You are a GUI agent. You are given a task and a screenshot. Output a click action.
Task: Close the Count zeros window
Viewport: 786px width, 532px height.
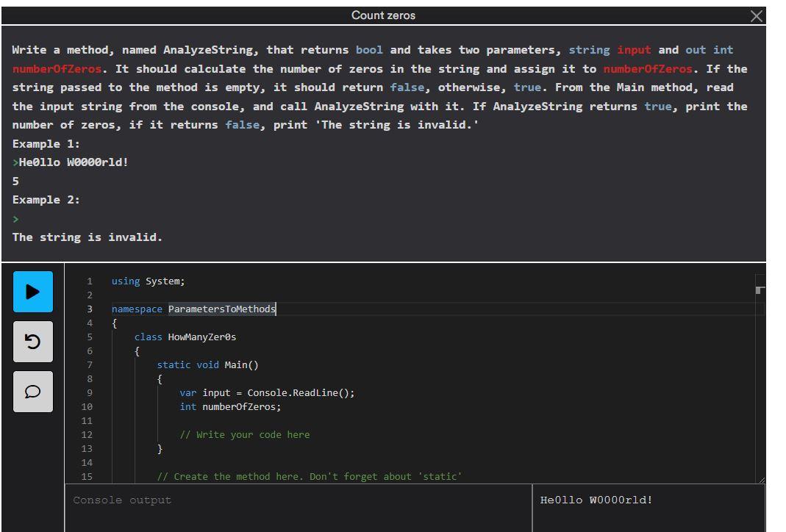pyautogui.click(x=757, y=15)
